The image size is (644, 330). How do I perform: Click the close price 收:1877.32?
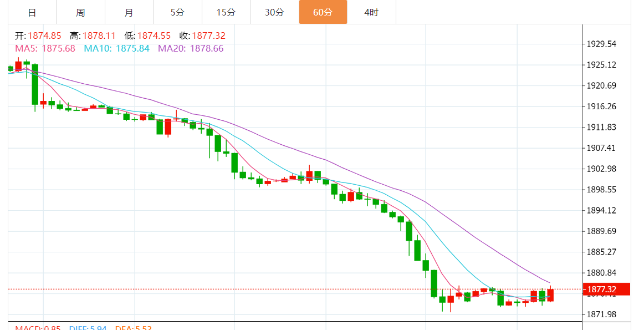point(202,35)
